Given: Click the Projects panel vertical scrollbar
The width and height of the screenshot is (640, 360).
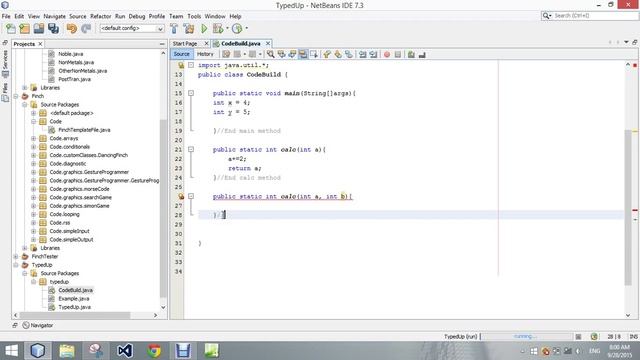Looking at the screenshot, I should tap(163, 208).
